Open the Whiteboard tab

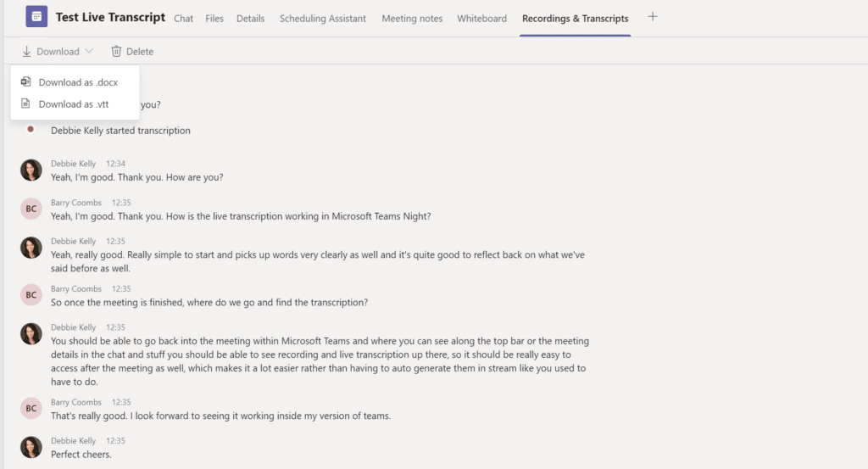click(481, 19)
